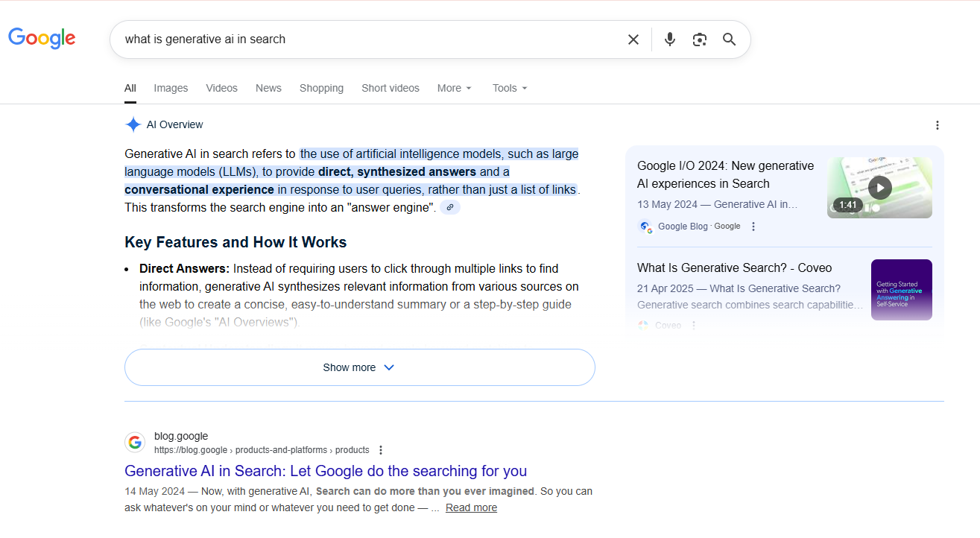
Task: Click the "Key Features and How It Works" heading
Action: pyautogui.click(x=235, y=242)
